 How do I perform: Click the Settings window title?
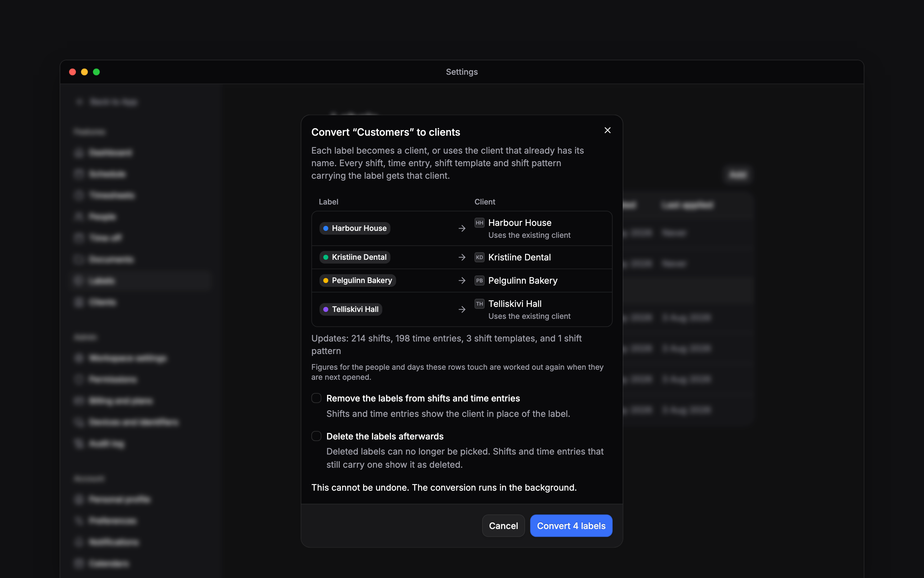462,72
